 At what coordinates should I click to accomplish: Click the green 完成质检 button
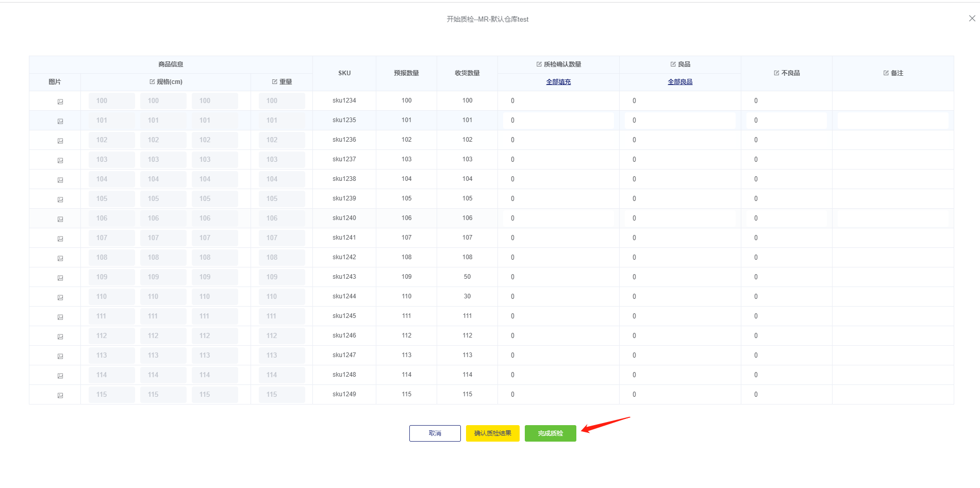550,433
